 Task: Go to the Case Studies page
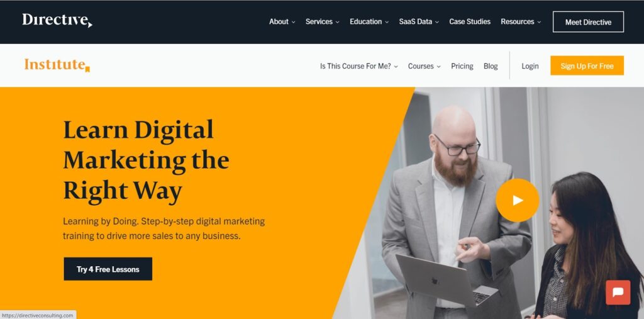[x=470, y=22]
